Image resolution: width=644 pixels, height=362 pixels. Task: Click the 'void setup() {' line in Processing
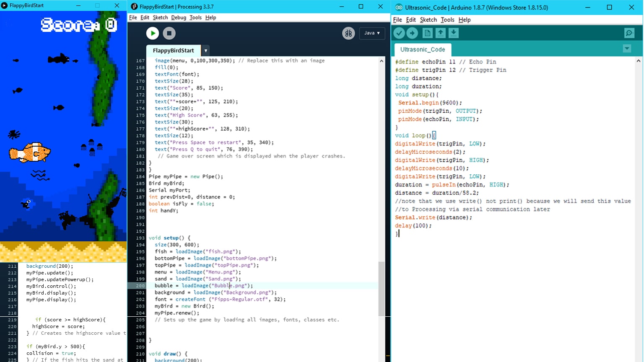[x=169, y=238]
